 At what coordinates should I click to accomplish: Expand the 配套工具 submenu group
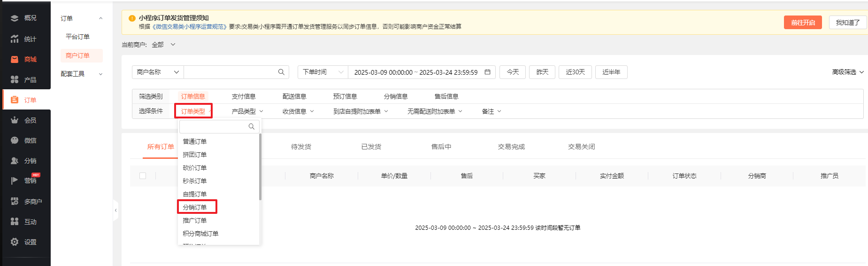click(100, 74)
